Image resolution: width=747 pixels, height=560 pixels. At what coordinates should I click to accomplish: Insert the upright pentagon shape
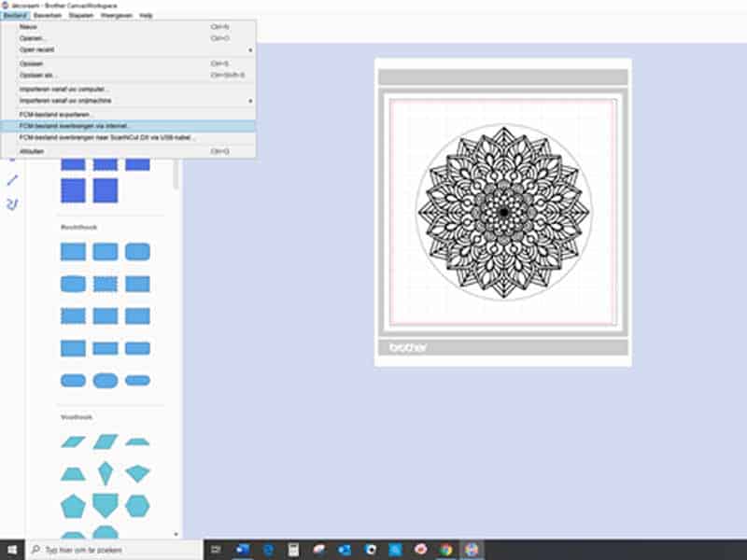[74, 506]
